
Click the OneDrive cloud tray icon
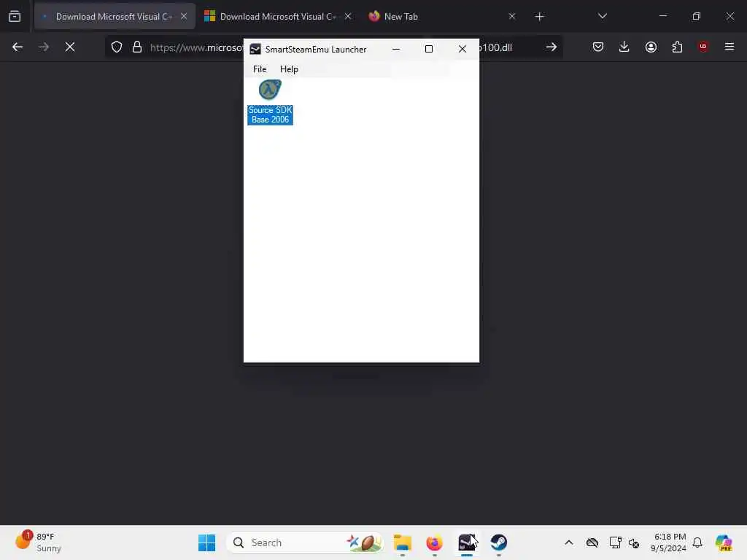point(592,542)
